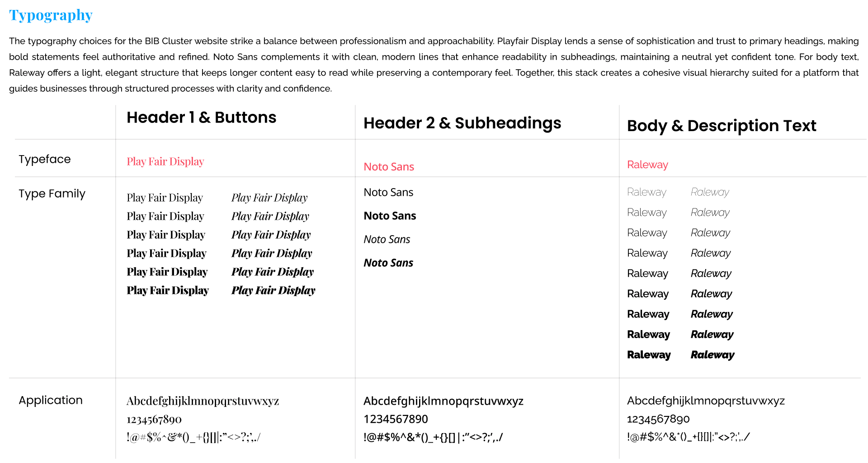Click the italic non-bold Noto Sans sample

pyautogui.click(x=387, y=240)
